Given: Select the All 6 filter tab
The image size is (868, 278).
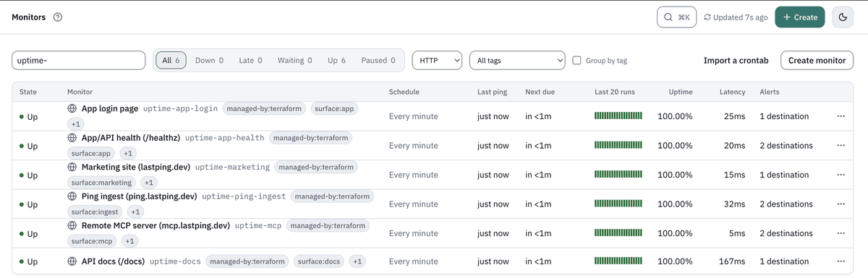Looking at the screenshot, I should pos(171,61).
